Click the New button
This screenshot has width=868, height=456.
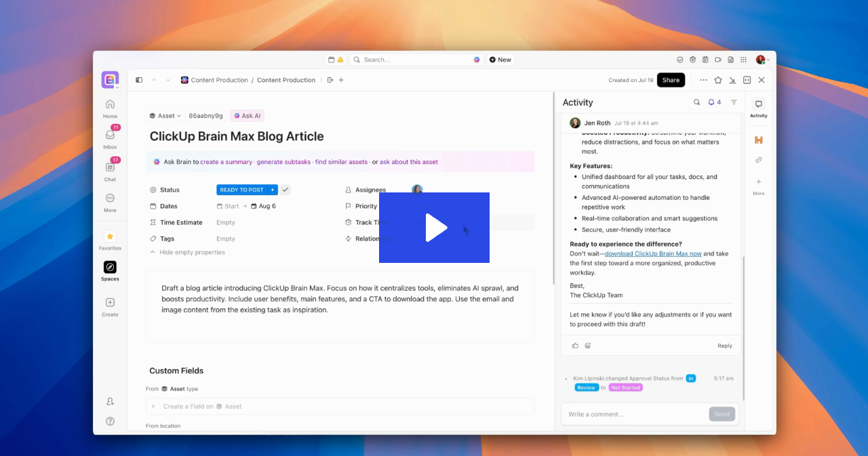(x=500, y=60)
